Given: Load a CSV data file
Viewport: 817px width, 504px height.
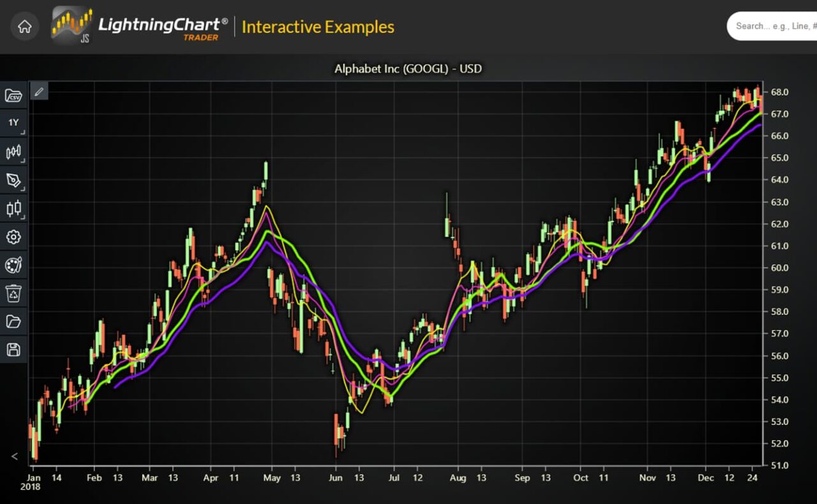Looking at the screenshot, I should coord(13,96).
